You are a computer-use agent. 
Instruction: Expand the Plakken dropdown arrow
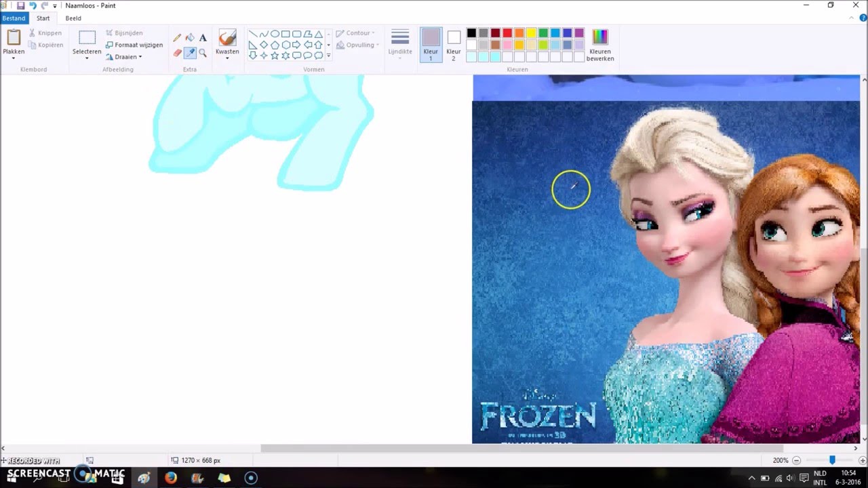pyautogui.click(x=14, y=58)
